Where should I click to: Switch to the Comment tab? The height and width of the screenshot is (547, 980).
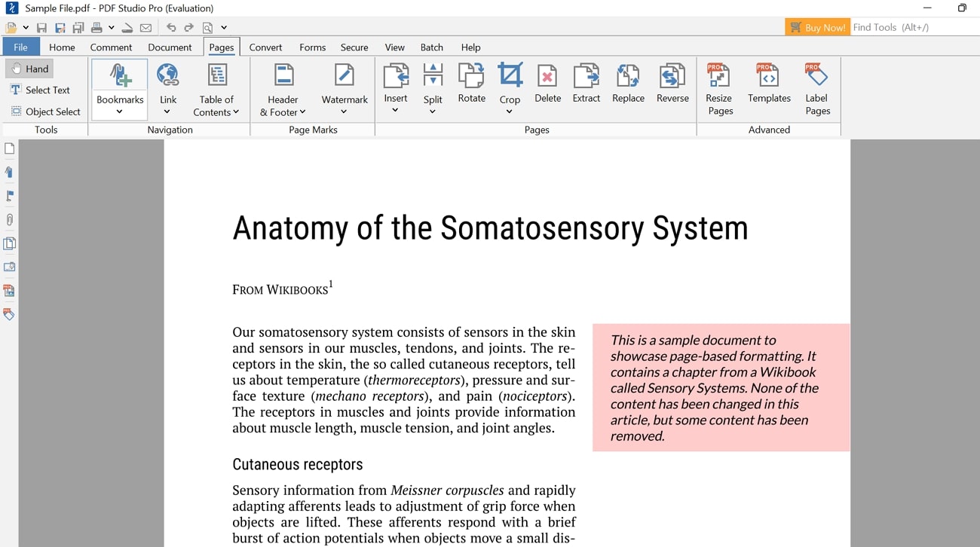pos(111,47)
